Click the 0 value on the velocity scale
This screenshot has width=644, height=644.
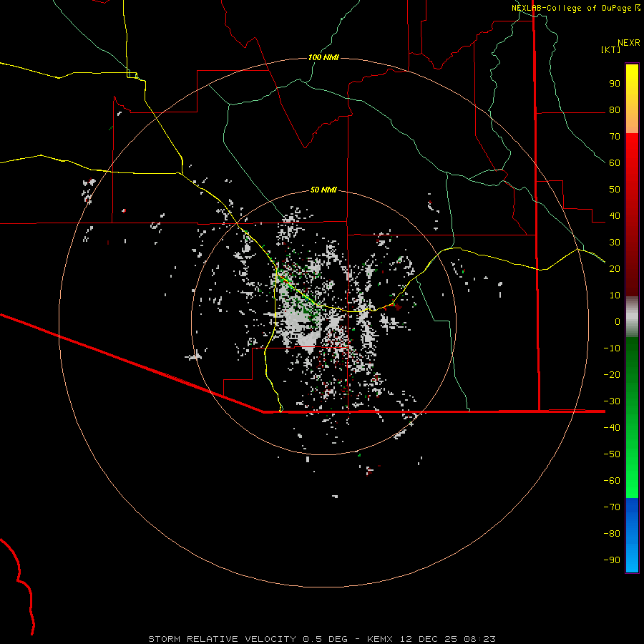click(618, 321)
